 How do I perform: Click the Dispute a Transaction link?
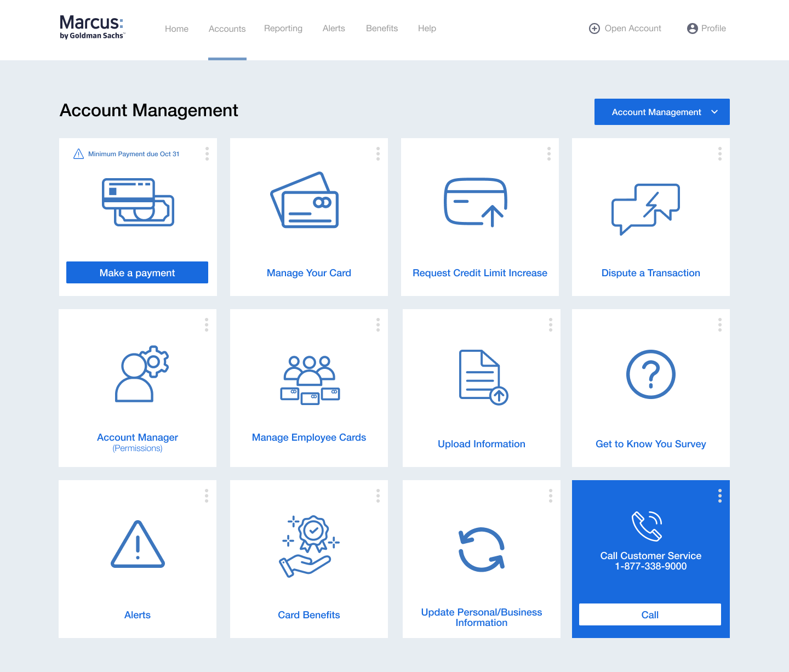[x=651, y=273]
